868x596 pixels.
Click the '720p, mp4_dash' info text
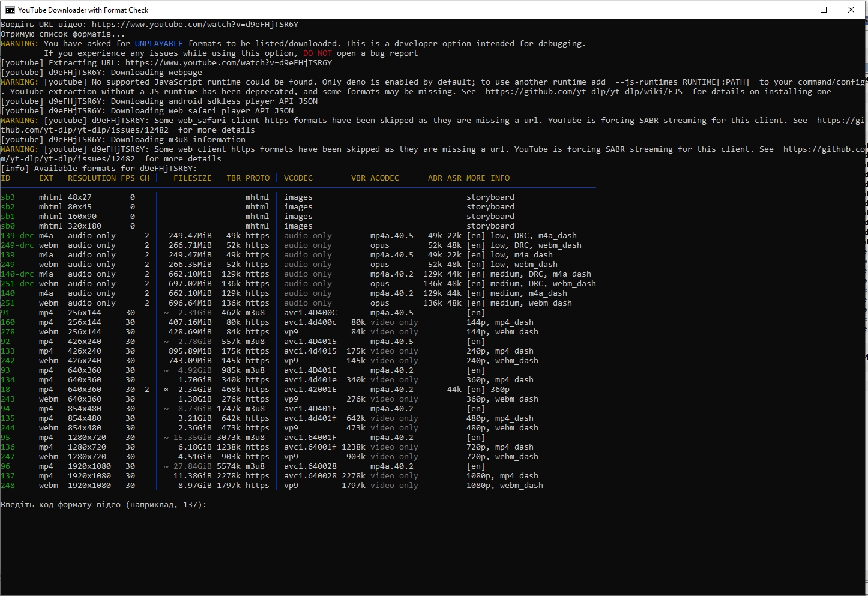pyautogui.click(x=500, y=447)
